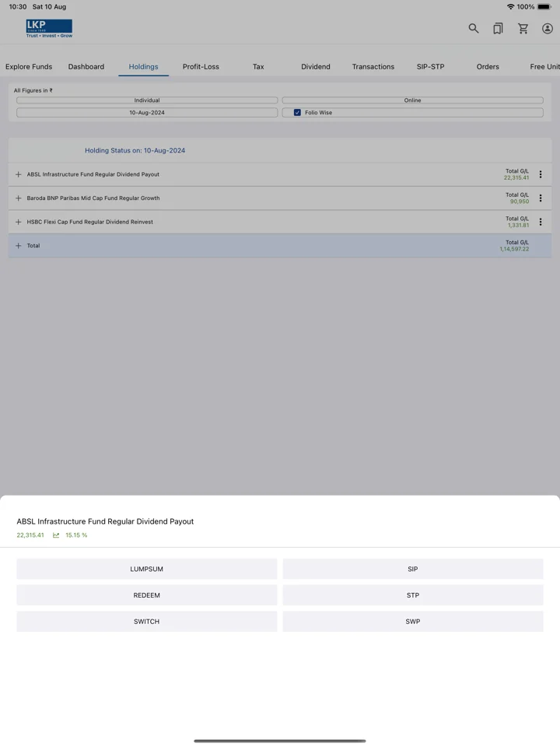The width and height of the screenshot is (560, 747).
Task: Open the LKP logo home
Action: click(49, 29)
